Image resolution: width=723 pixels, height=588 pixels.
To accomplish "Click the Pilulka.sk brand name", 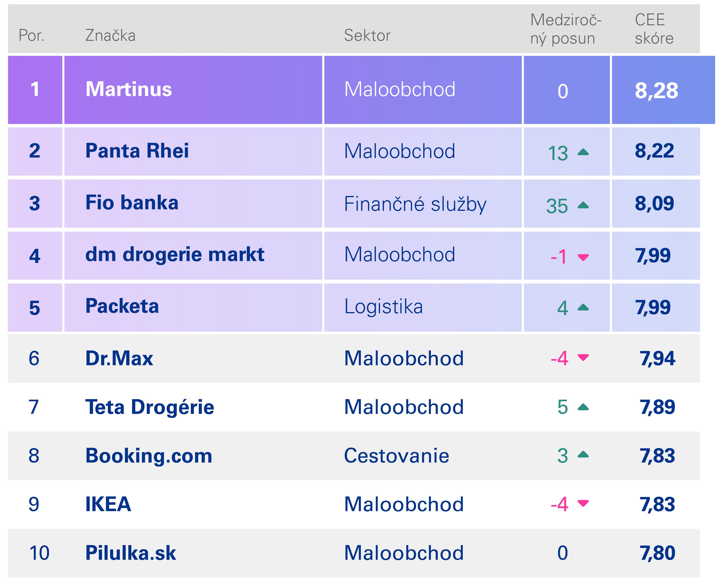I will [130, 553].
